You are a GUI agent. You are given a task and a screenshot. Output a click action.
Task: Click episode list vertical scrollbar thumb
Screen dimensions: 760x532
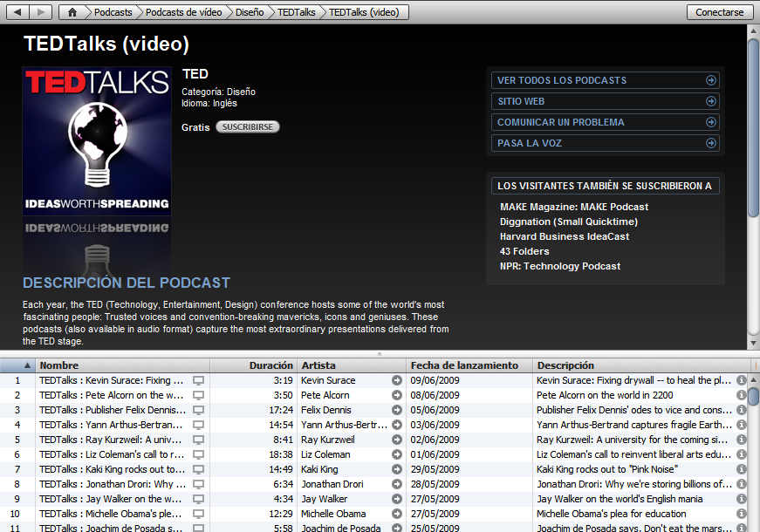tap(753, 396)
